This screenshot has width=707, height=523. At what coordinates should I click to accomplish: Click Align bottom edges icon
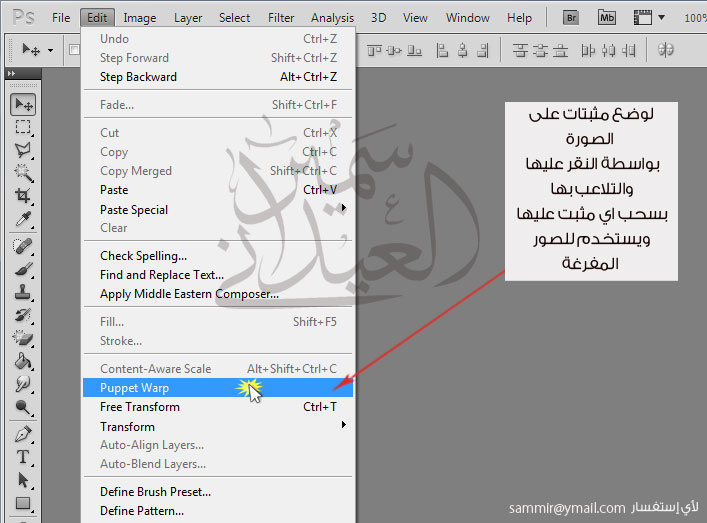coord(414,50)
